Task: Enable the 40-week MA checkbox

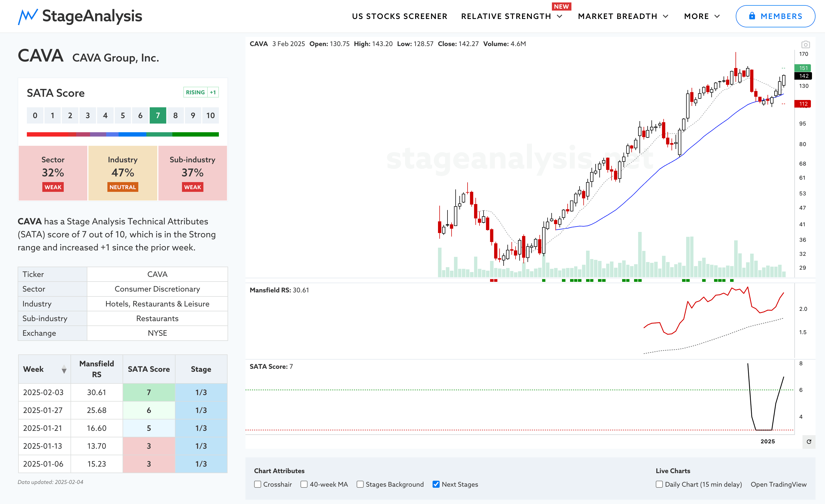Action: pos(304,484)
